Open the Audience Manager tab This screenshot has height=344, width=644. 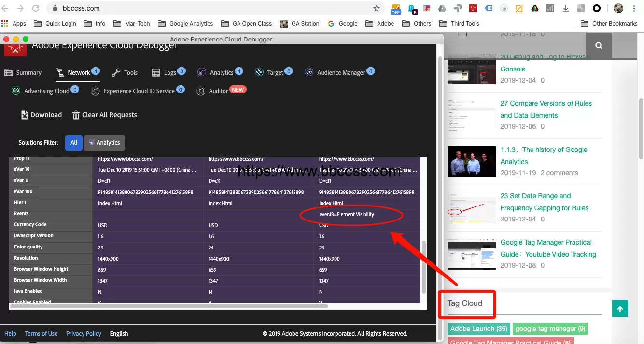pyautogui.click(x=340, y=72)
